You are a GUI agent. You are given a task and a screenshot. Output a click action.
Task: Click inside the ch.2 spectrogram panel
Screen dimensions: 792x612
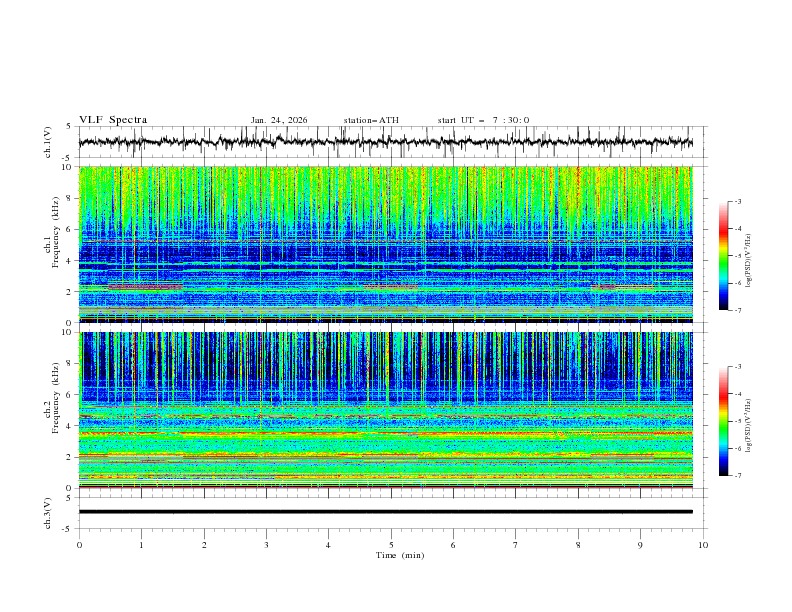(390, 410)
